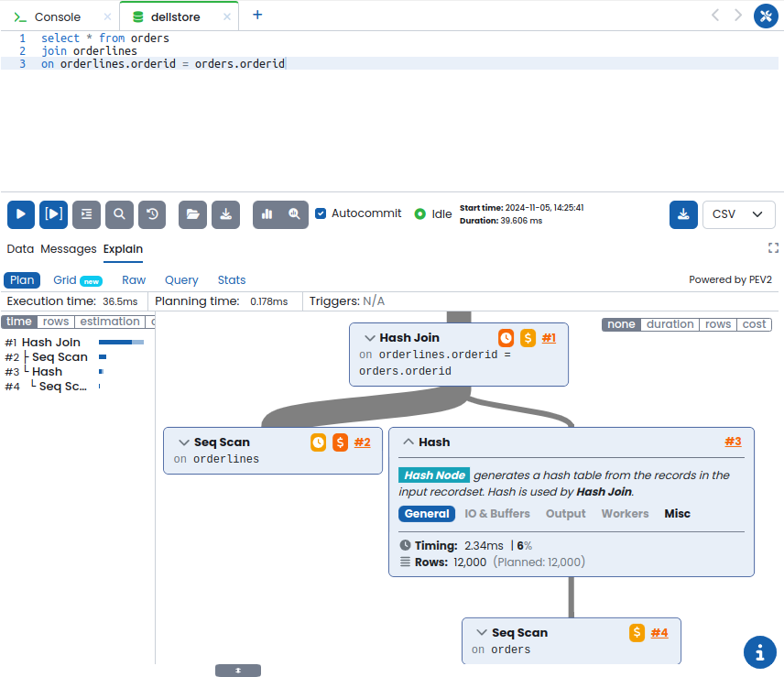This screenshot has width=784, height=677.
Task: Select the 'estimation' metric in the side list
Action: (x=110, y=322)
